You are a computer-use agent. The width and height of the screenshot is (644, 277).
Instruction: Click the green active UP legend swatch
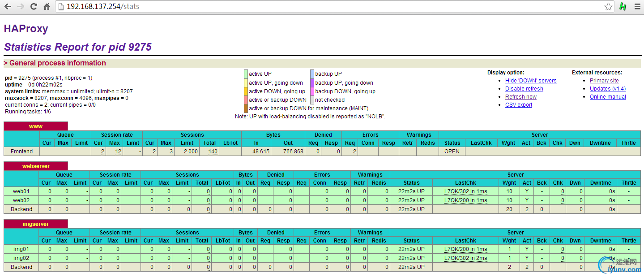click(x=246, y=74)
